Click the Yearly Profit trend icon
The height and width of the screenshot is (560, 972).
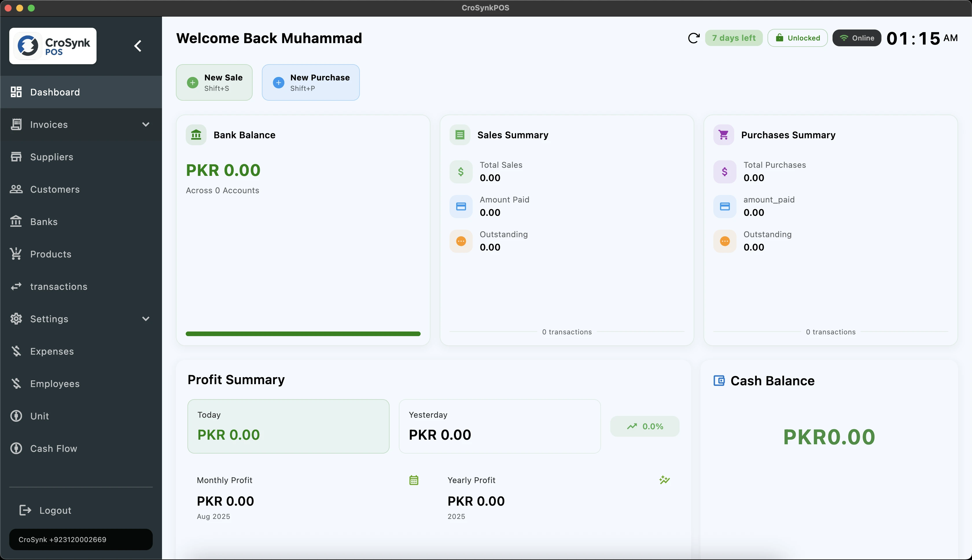tap(664, 480)
